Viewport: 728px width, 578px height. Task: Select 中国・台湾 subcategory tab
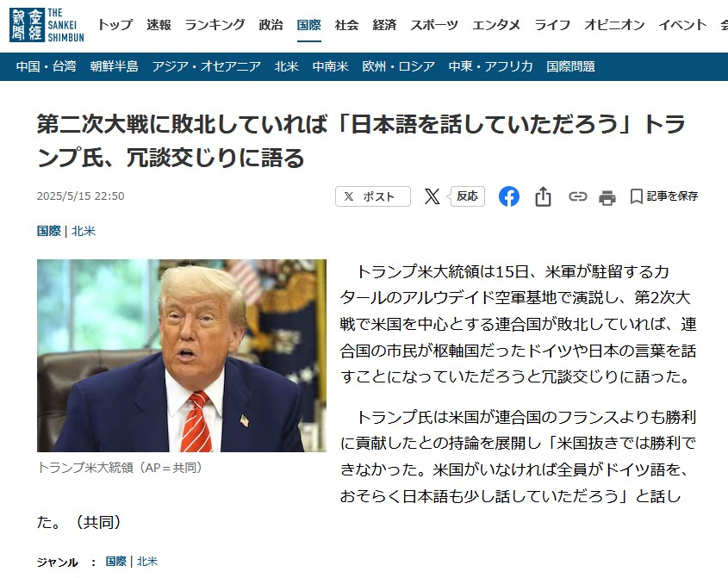pyautogui.click(x=46, y=66)
